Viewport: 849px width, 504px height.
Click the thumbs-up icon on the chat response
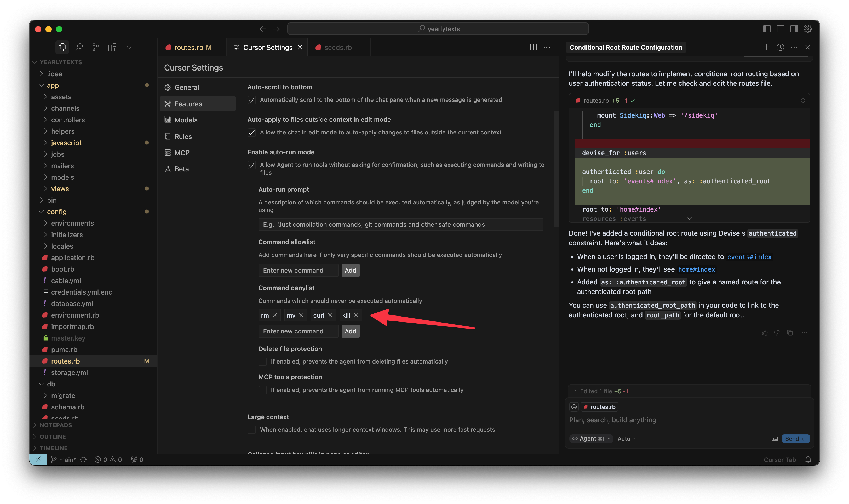[765, 333]
